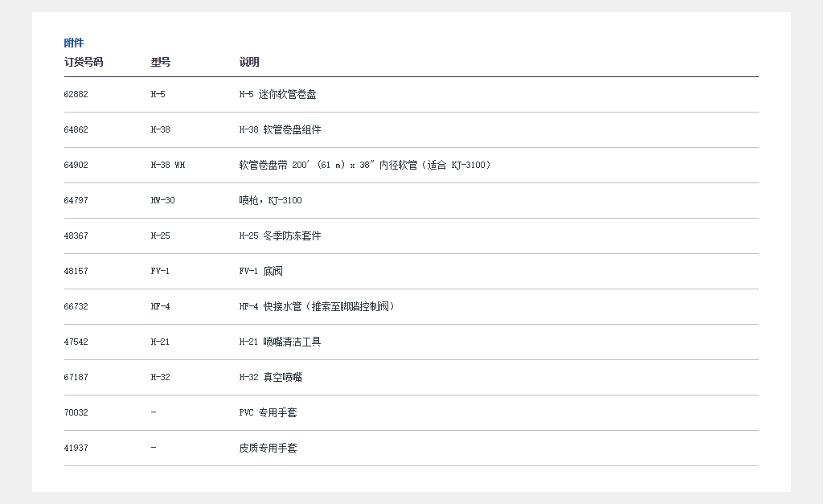
Task: Select order number 48157
Action: click(x=76, y=271)
